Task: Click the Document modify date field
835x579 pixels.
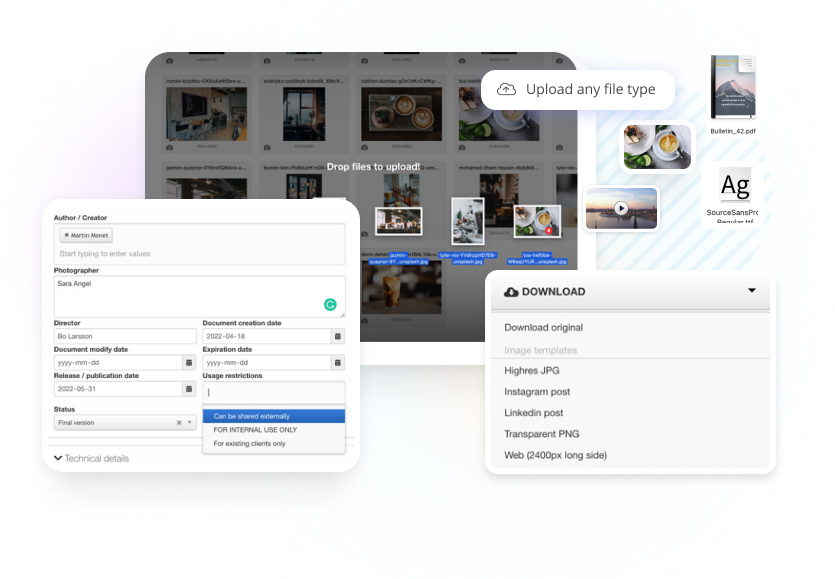Action: coord(118,362)
